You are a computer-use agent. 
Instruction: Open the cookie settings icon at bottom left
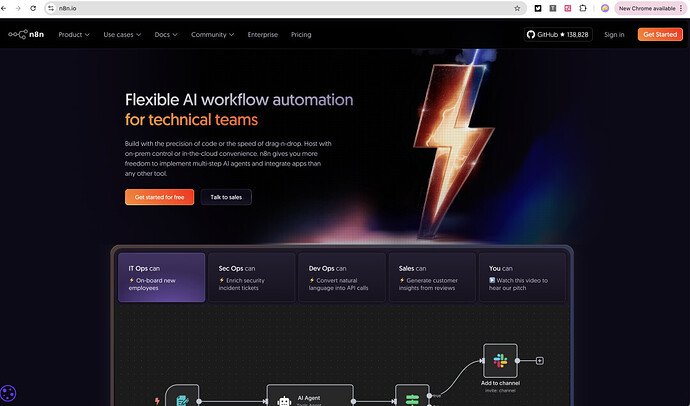click(10, 394)
